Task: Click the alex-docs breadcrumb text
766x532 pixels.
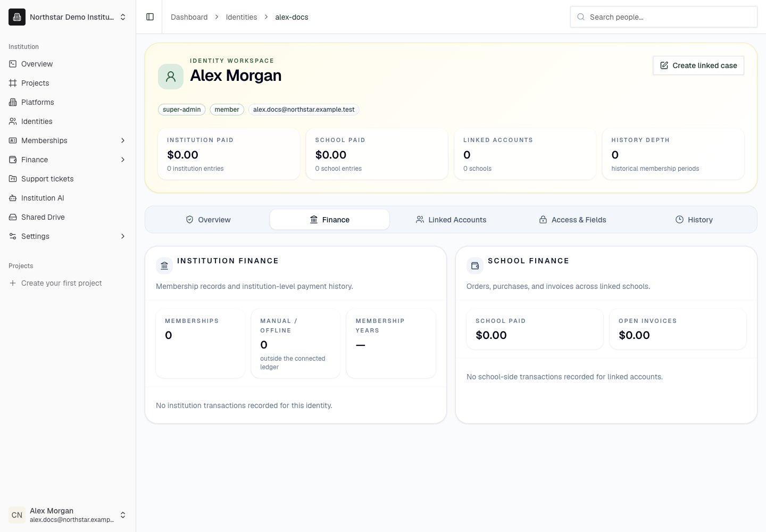Action: click(292, 17)
